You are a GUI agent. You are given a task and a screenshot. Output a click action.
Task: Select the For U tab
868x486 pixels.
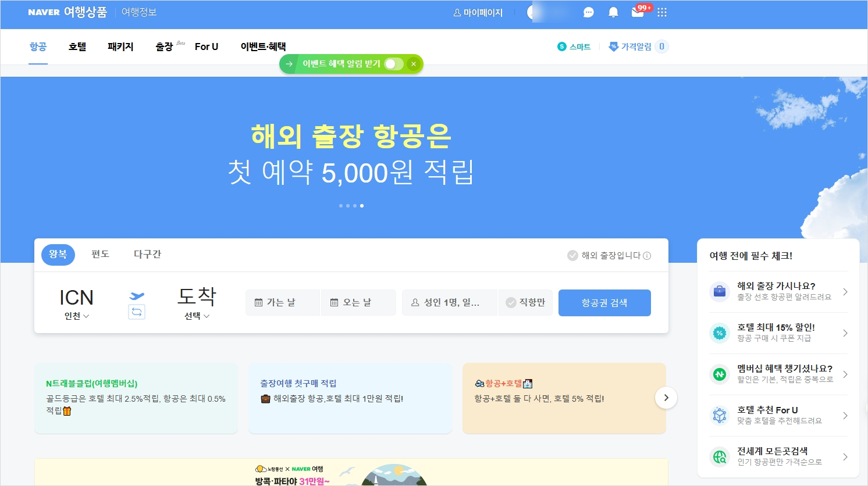point(207,47)
